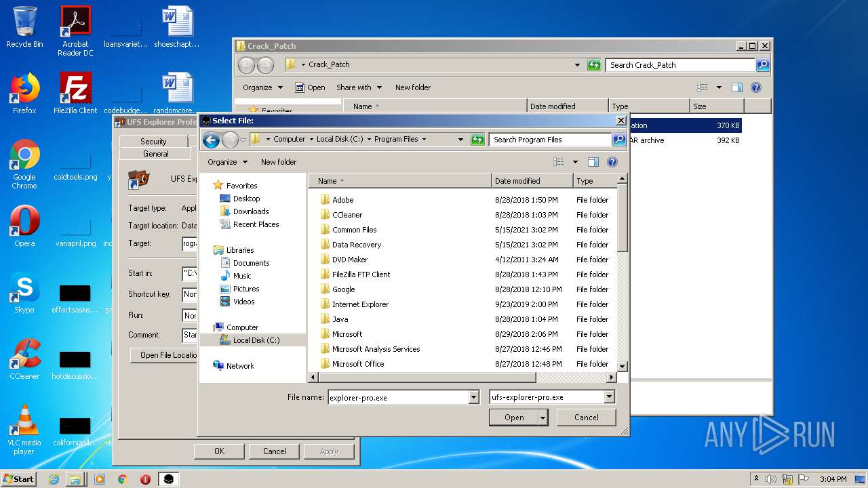Open the Opera desktop shortcut
Viewport: 868px width, 488px height.
pos(24,226)
